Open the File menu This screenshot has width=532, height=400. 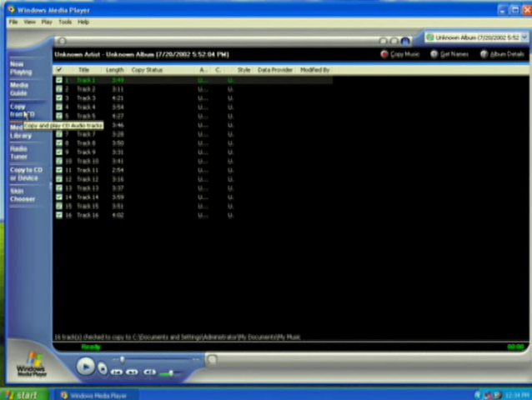coord(13,22)
